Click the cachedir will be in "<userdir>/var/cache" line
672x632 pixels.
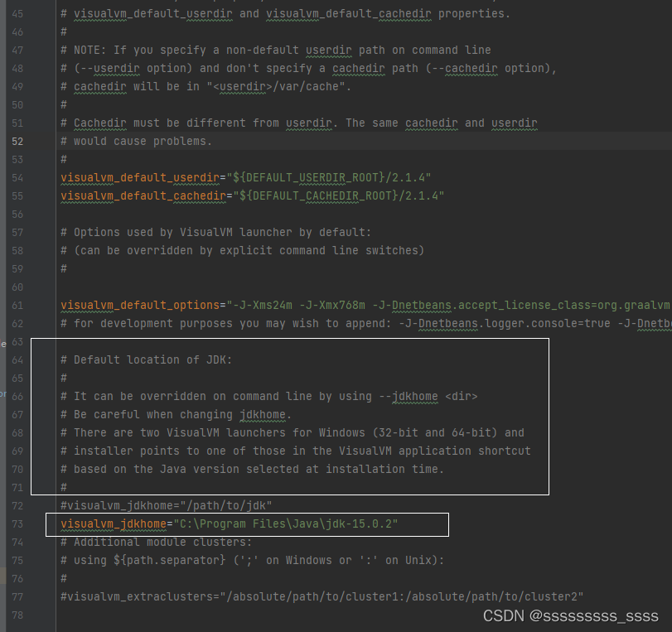(205, 86)
